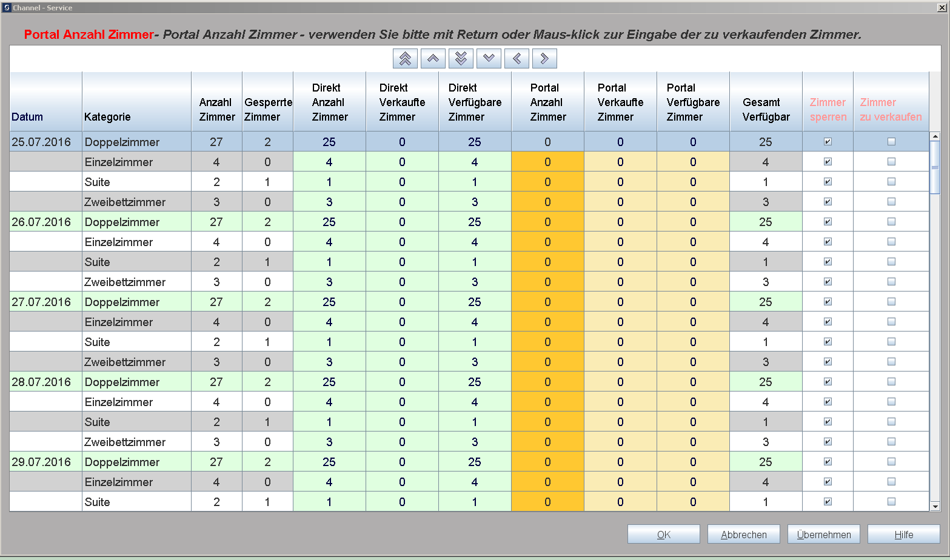Close the Channel - Service window
The height and width of the screenshot is (560, 950).
coord(942,7)
